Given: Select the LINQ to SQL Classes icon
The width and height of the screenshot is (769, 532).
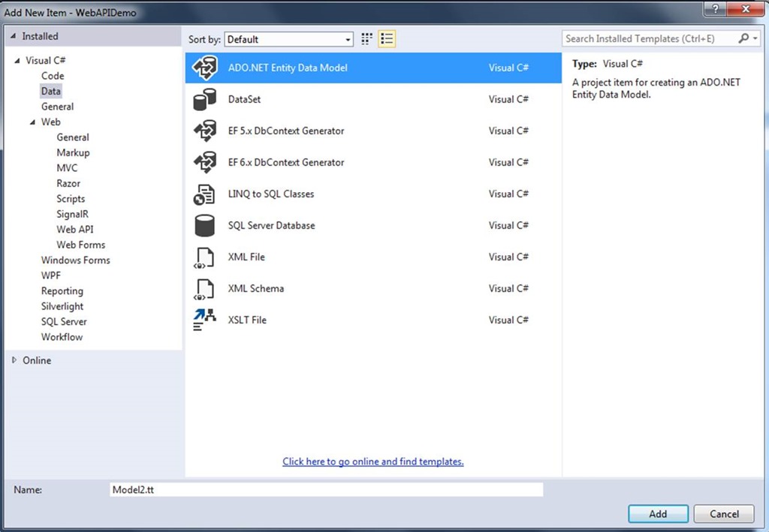Looking at the screenshot, I should 204,194.
